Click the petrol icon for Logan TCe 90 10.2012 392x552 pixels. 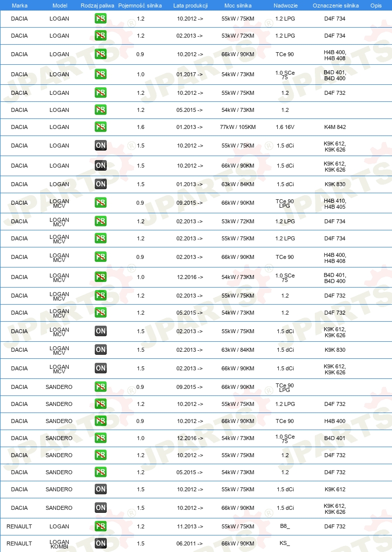click(x=101, y=54)
